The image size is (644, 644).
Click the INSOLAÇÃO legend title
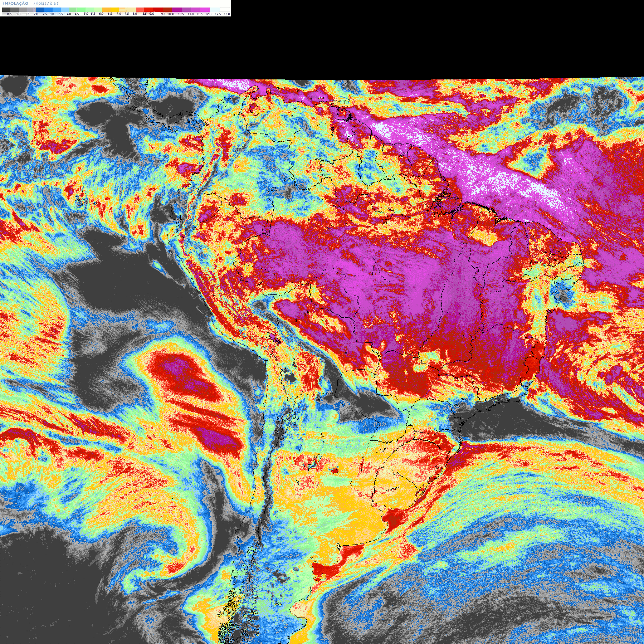coord(16,3)
